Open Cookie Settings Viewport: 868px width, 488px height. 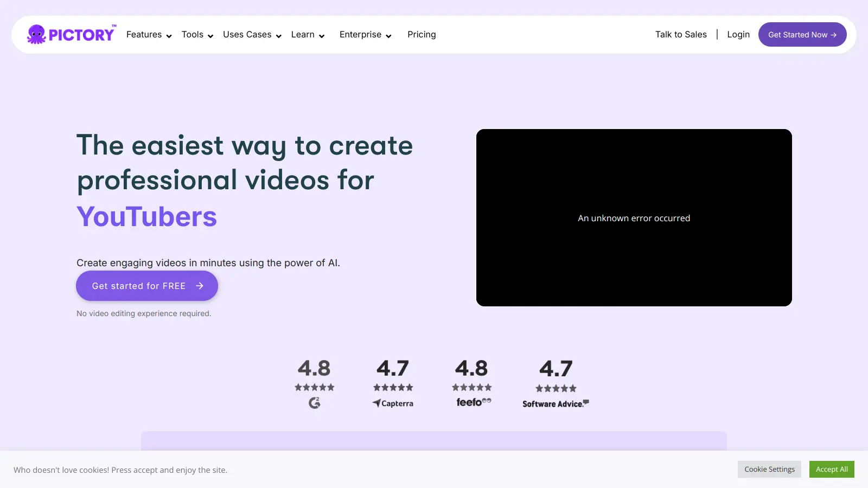pos(769,469)
